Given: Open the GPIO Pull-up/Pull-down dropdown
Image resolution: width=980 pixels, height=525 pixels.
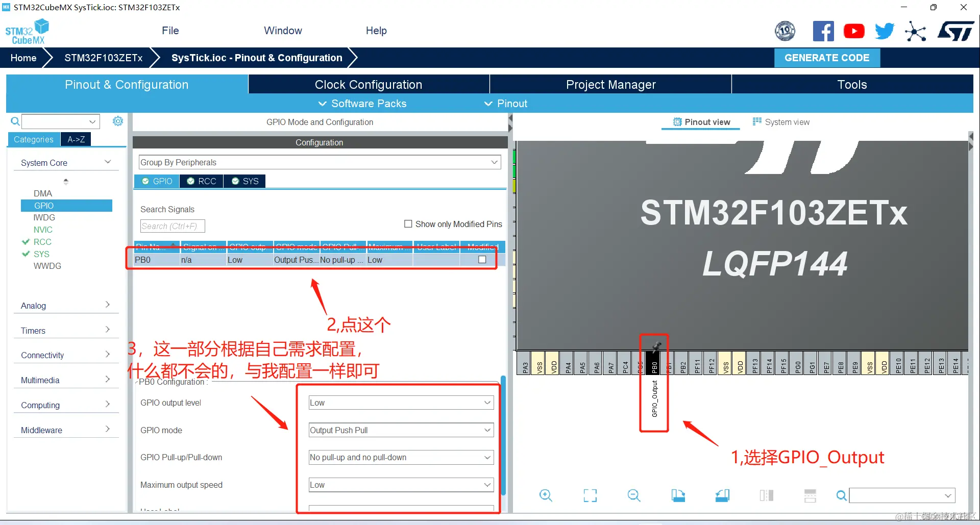Looking at the screenshot, I should (401, 457).
